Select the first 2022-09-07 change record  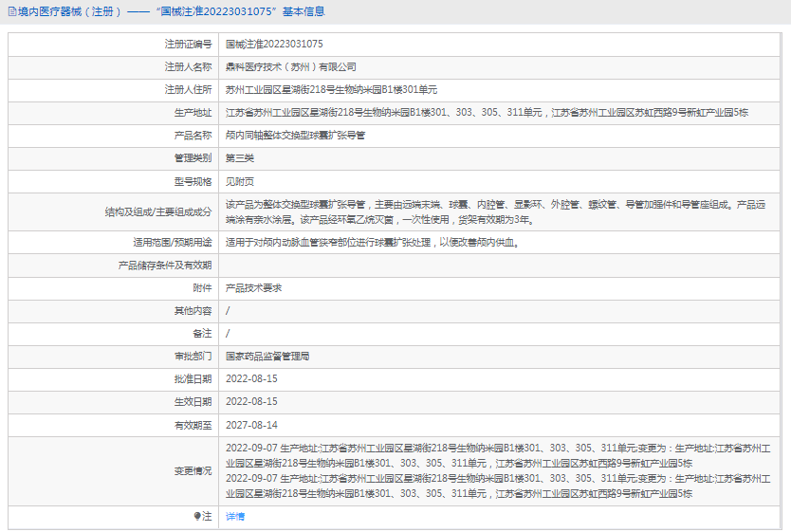tap(498, 455)
